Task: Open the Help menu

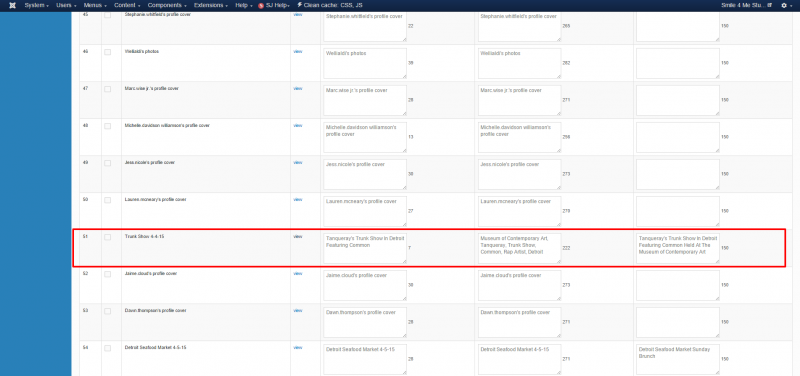Action: (244, 5)
